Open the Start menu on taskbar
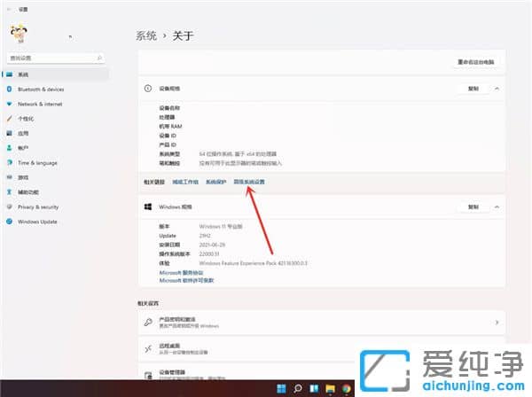The image size is (532, 397). (281, 388)
